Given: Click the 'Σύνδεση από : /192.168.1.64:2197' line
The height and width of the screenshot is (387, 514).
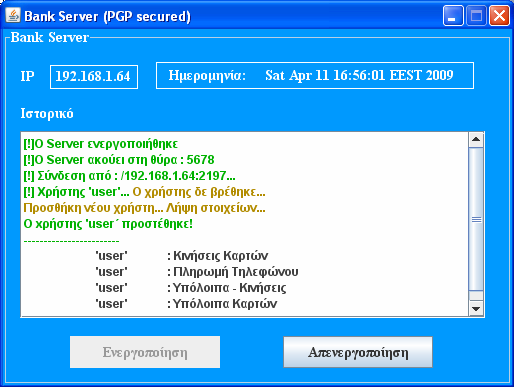Looking at the screenshot, I should coord(129,176).
